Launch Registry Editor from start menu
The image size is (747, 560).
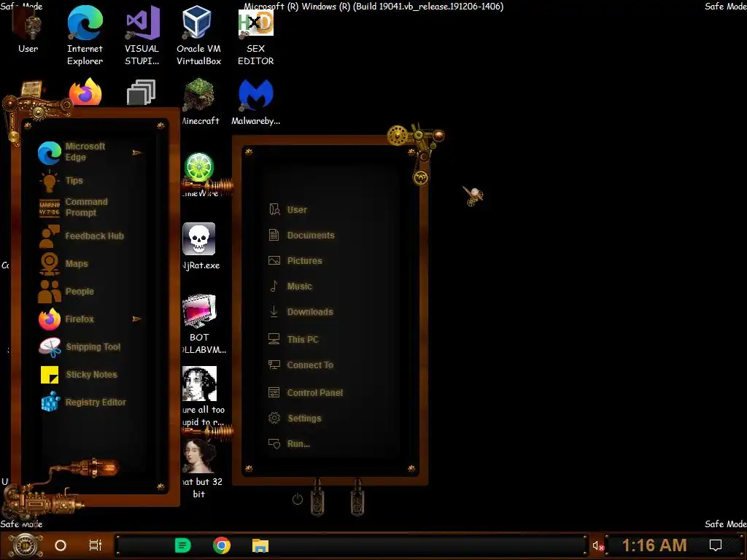coord(83,402)
